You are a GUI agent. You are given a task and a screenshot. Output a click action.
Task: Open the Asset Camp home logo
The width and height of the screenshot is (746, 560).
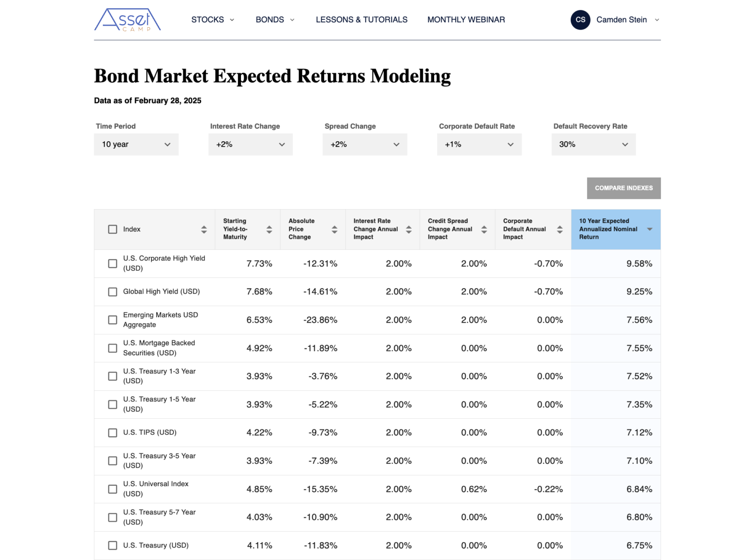pyautogui.click(x=127, y=20)
